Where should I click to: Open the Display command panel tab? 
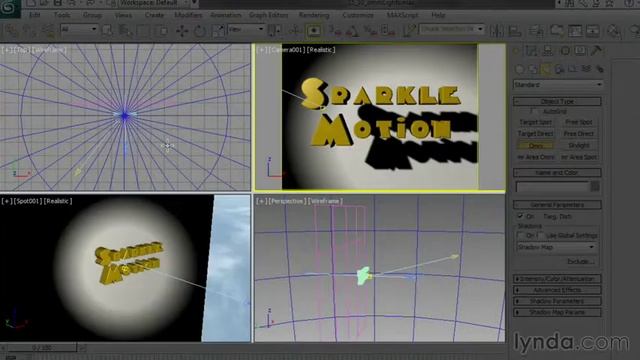pos(580,51)
